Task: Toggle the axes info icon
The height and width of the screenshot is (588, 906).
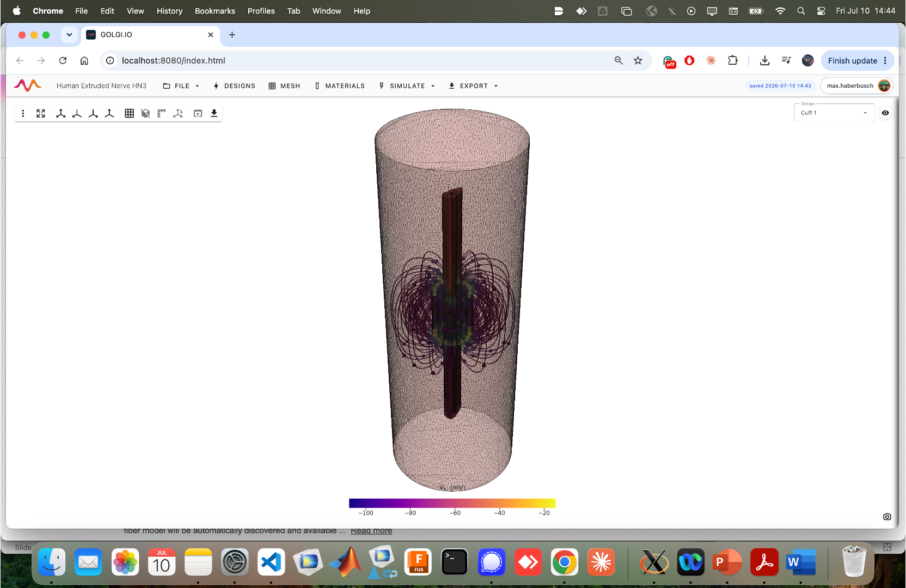Action: click(x=178, y=113)
